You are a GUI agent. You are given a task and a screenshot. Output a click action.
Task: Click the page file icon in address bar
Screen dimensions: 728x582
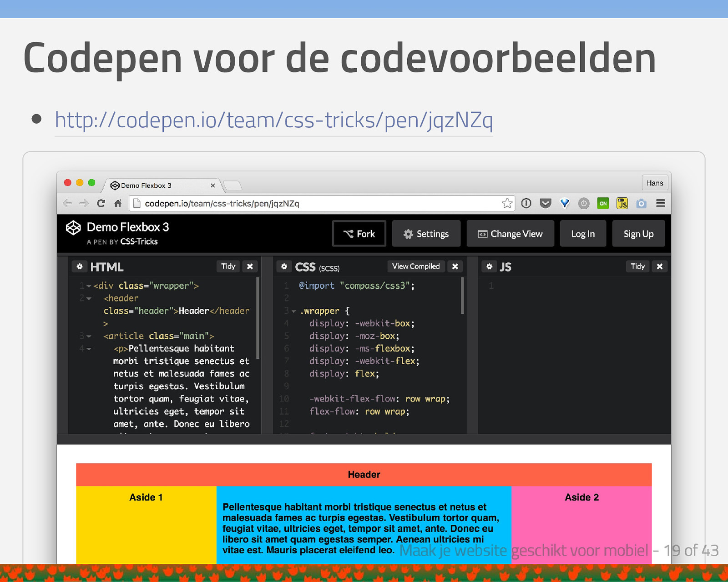[x=136, y=203]
